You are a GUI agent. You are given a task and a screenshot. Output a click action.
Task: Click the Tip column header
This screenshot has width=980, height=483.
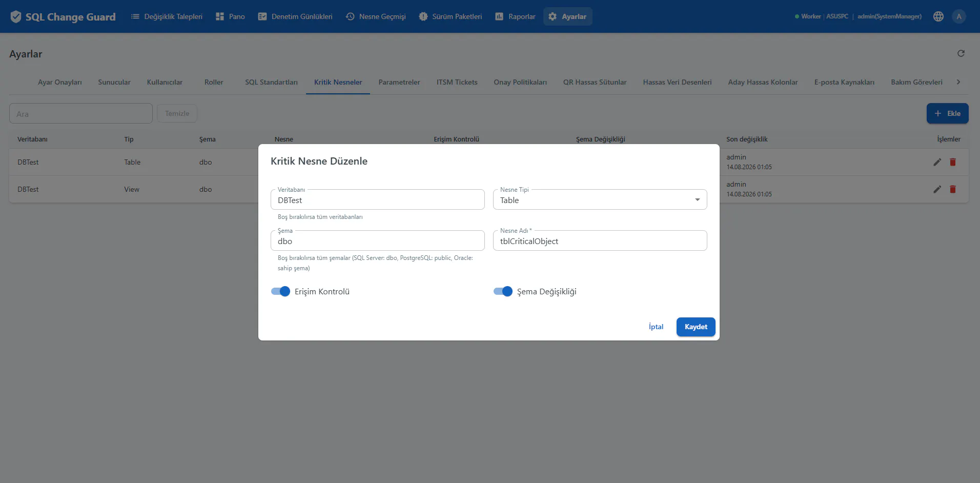pos(129,139)
